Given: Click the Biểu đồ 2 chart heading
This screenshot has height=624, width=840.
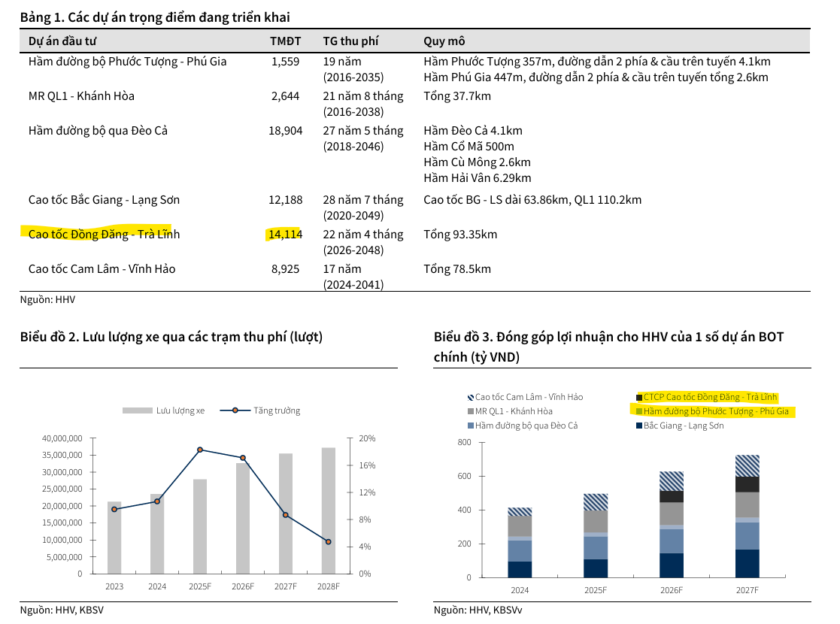Looking at the screenshot, I should click(171, 337).
